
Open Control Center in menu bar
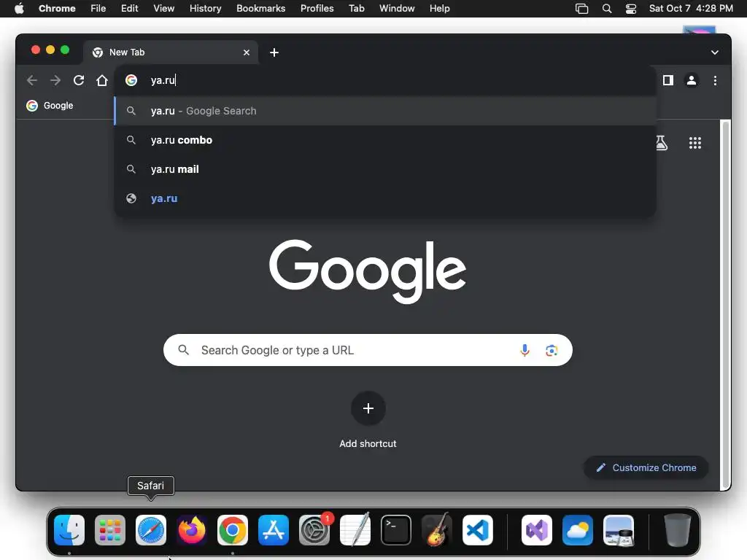pyautogui.click(x=631, y=9)
